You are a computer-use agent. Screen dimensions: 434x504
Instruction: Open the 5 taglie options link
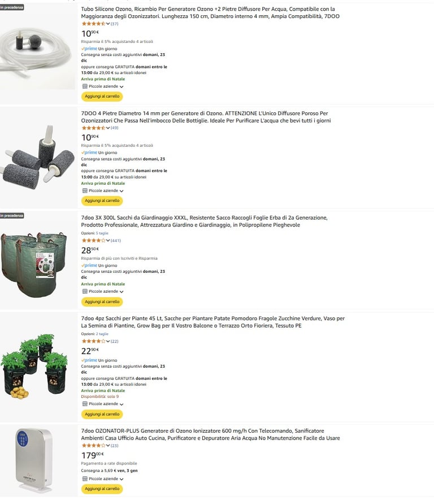(x=102, y=233)
